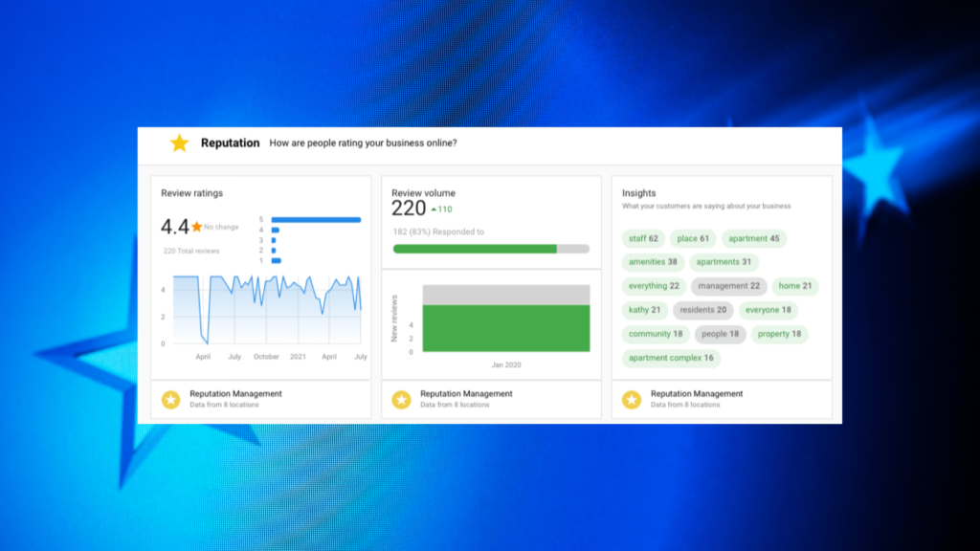The width and height of the screenshot is (980, 551).
Task: Click the green responded-to progress bar
Action: tap(475, 249)
